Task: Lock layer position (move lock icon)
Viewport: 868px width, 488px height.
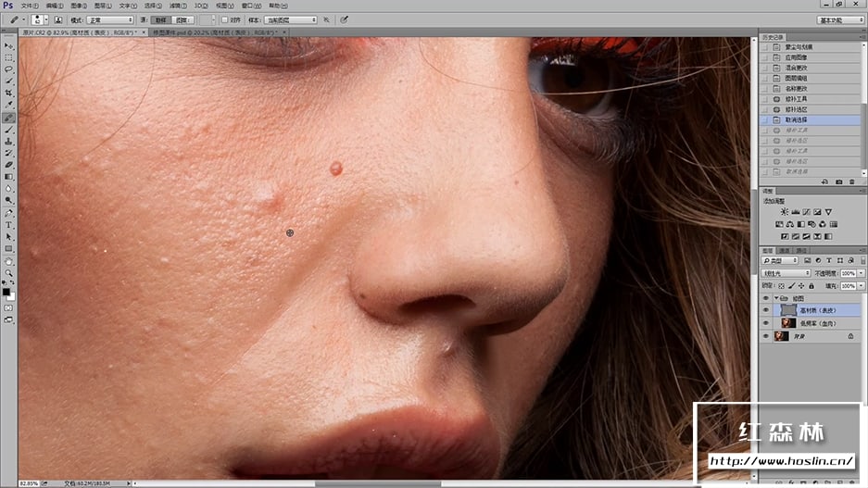Action: 801,286
